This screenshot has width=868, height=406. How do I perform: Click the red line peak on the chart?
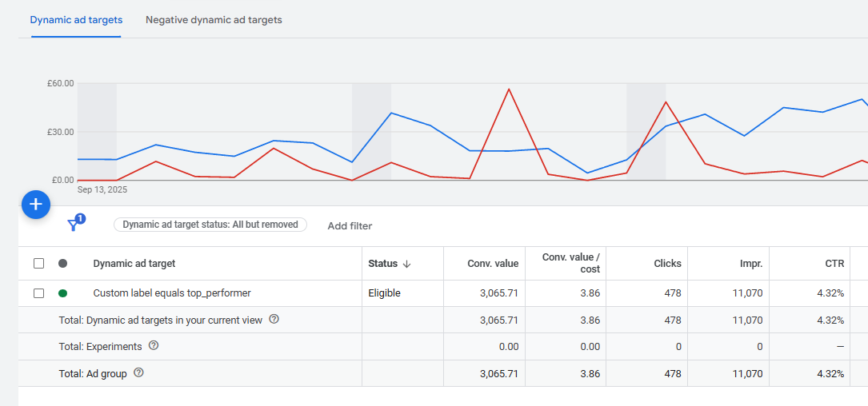509,89
